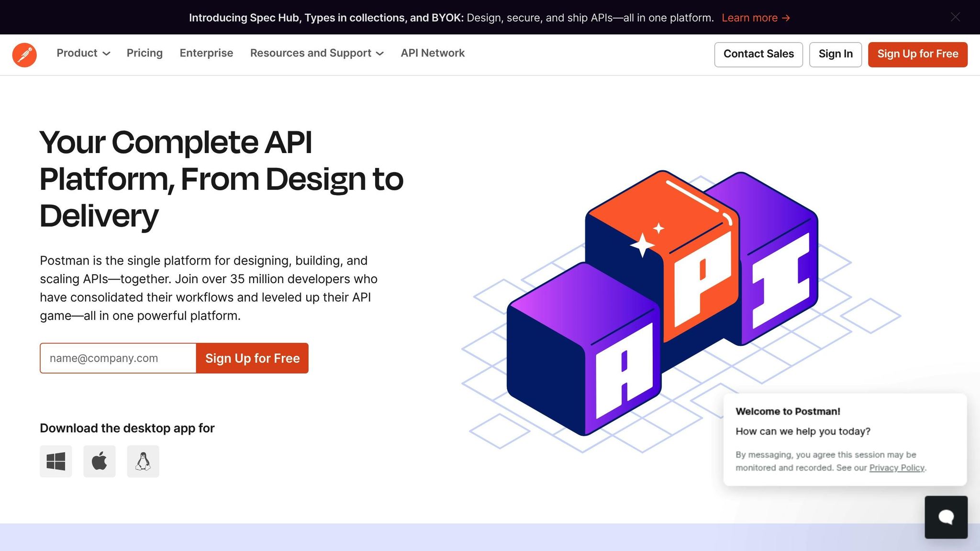Click Sign Up for Free in header
The width and height of the screenshot is (980, 551).
[918, 55]
